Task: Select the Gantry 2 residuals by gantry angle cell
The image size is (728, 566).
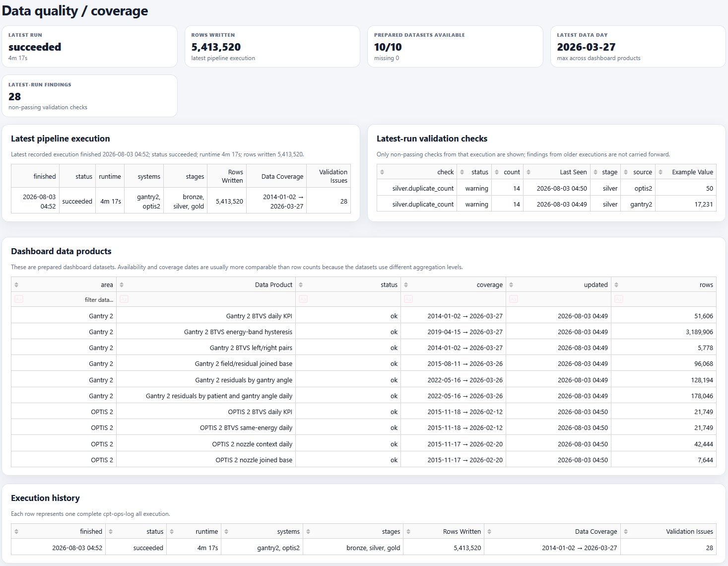Action: click(206, 380)
